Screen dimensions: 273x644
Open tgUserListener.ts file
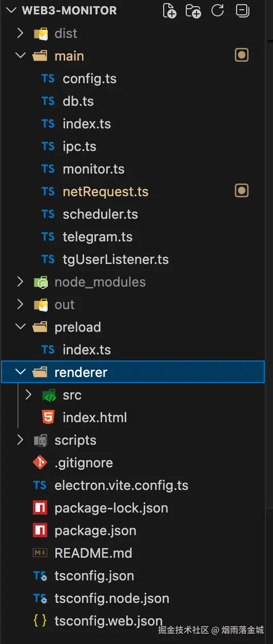tap(115, 259)
